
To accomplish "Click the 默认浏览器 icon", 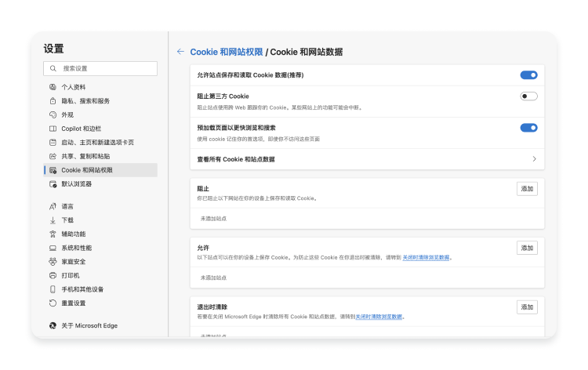I will [53, 184].
